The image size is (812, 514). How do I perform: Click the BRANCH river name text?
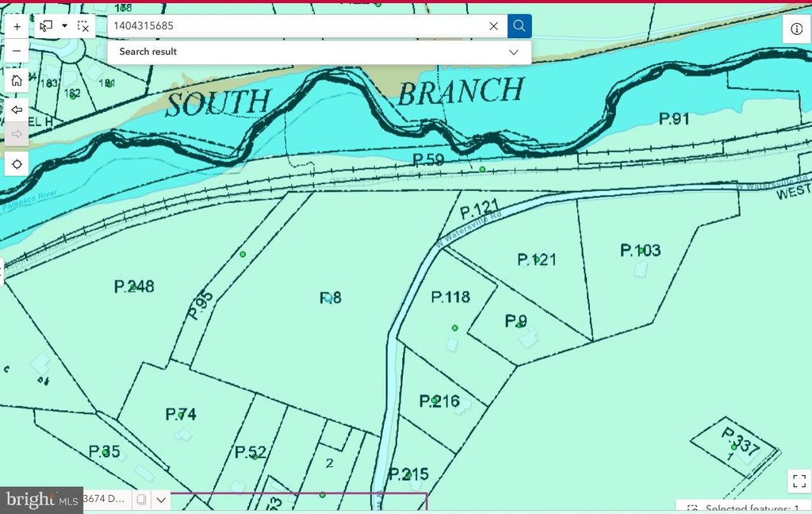[x=461, y=91]
